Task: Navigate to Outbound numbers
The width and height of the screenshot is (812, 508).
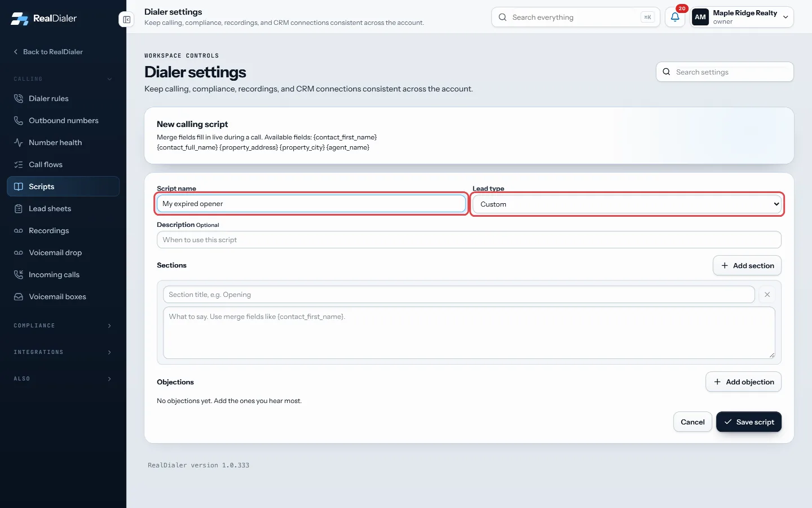Action: 63,121
